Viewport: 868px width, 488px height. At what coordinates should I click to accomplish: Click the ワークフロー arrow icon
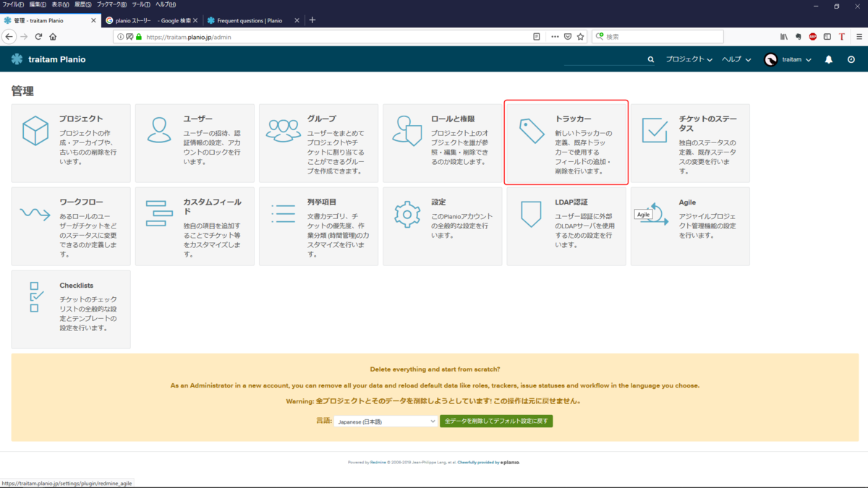[x=36, y=215]
